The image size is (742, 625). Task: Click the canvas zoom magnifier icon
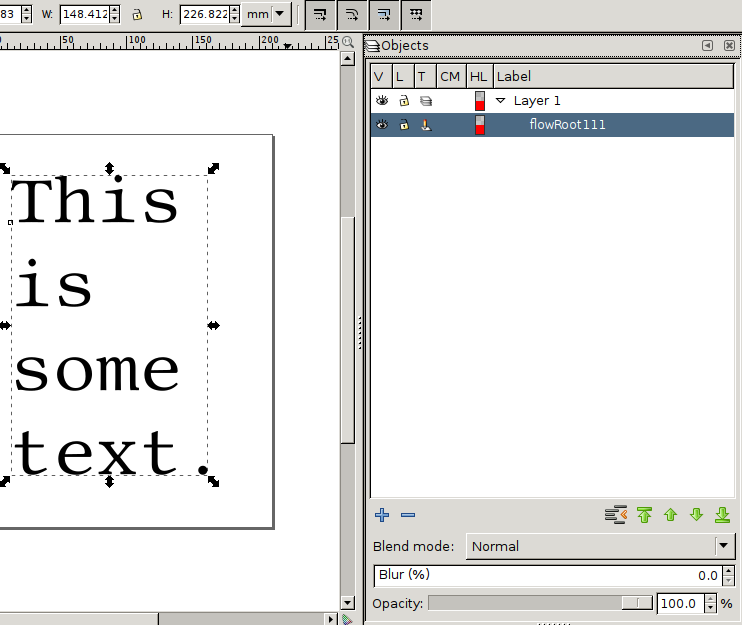[348, 42]
